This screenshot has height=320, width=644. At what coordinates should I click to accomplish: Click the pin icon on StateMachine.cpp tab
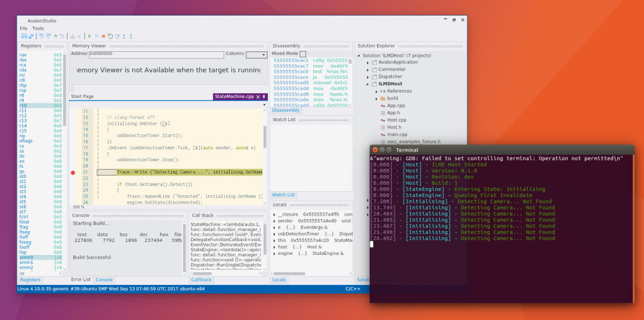(x=264, y=97)
